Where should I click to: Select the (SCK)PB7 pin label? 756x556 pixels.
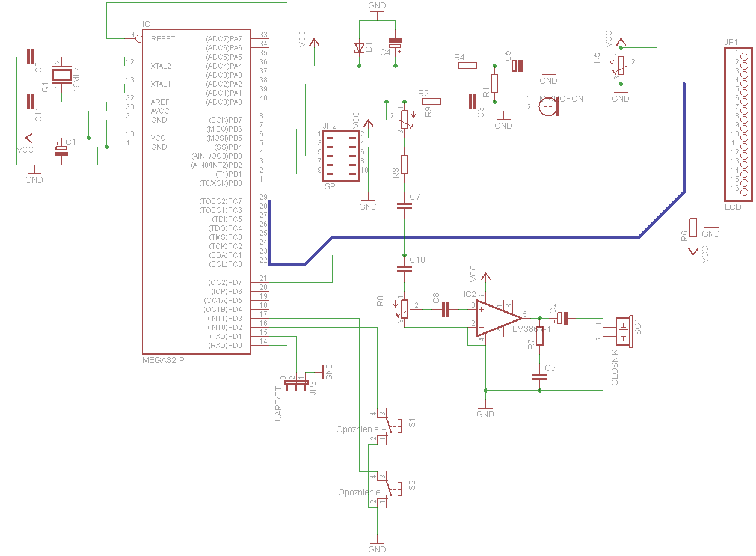point(224,120)
